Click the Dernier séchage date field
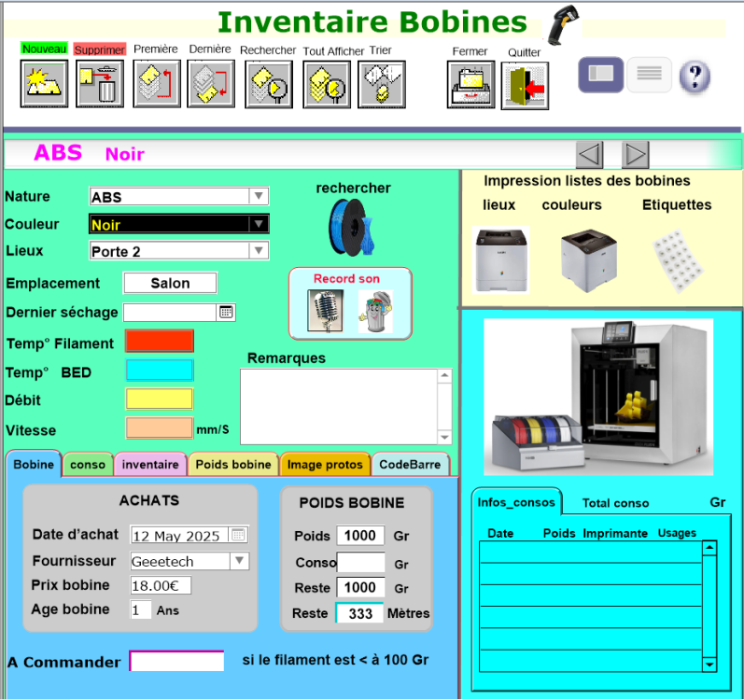 (x=170, y=312)
